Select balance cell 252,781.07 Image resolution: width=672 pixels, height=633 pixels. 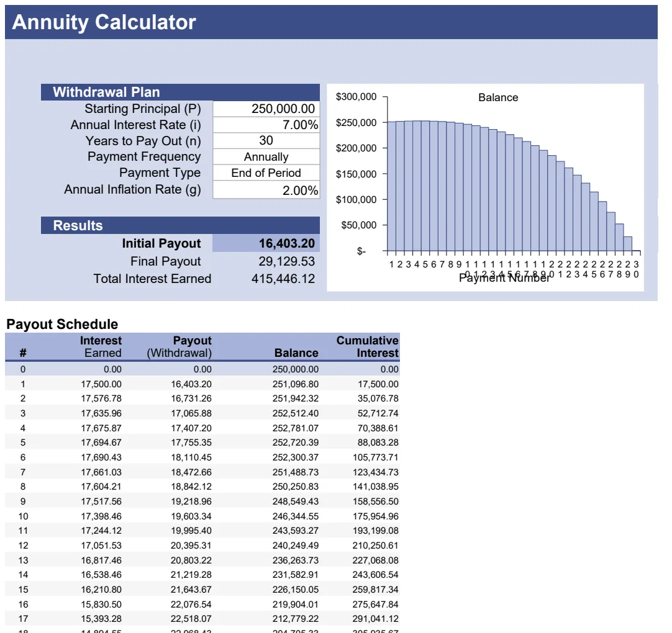coord(295,428)
